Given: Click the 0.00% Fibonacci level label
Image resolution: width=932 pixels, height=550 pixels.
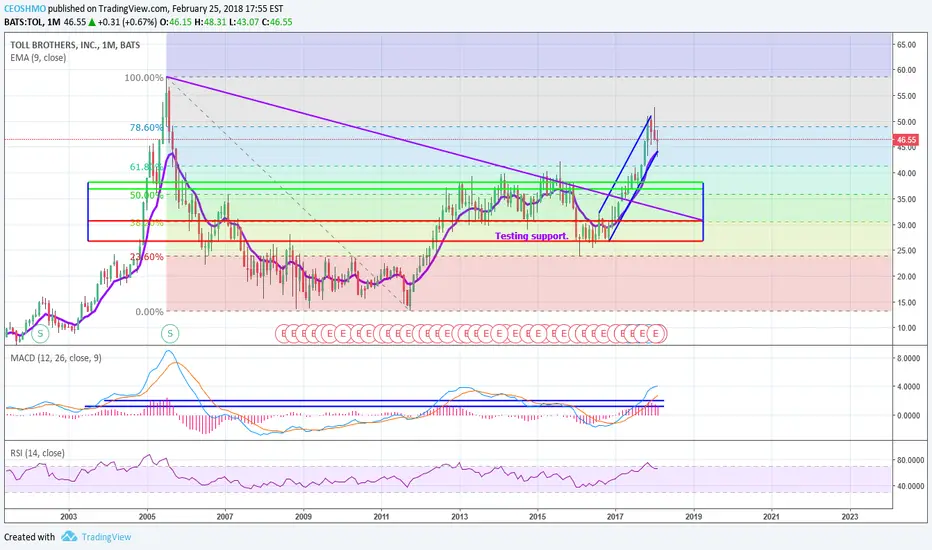Looking at the screenshot, I should pos(149,312).
